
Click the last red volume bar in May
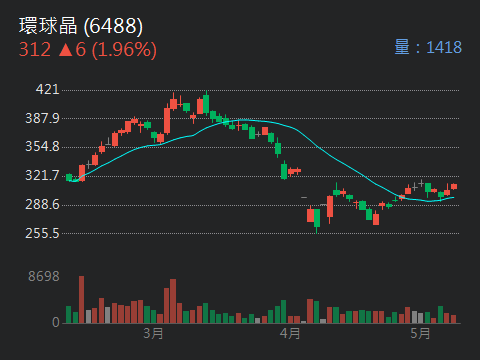453,319
